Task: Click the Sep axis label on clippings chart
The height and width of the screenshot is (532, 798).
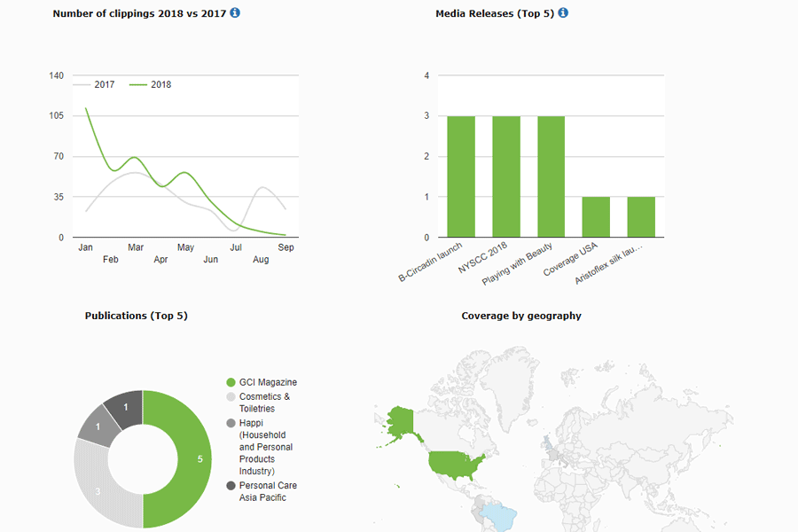Action: (286, 248)
